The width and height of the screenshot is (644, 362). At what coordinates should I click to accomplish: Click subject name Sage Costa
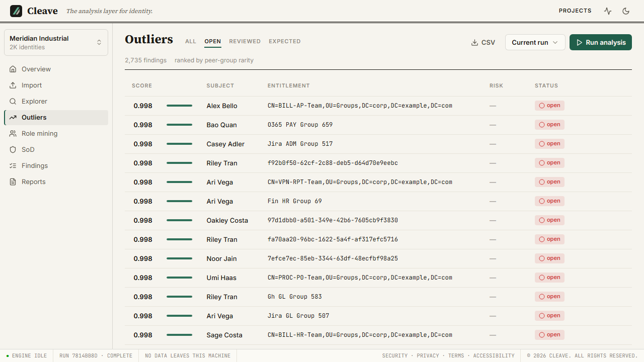(x=224, y=335)
